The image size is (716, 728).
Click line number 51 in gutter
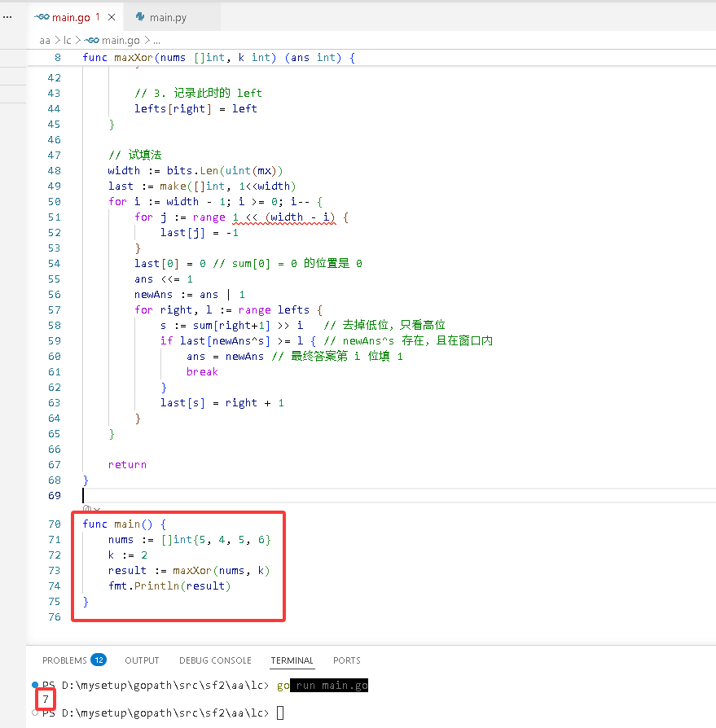pos(55,217)
